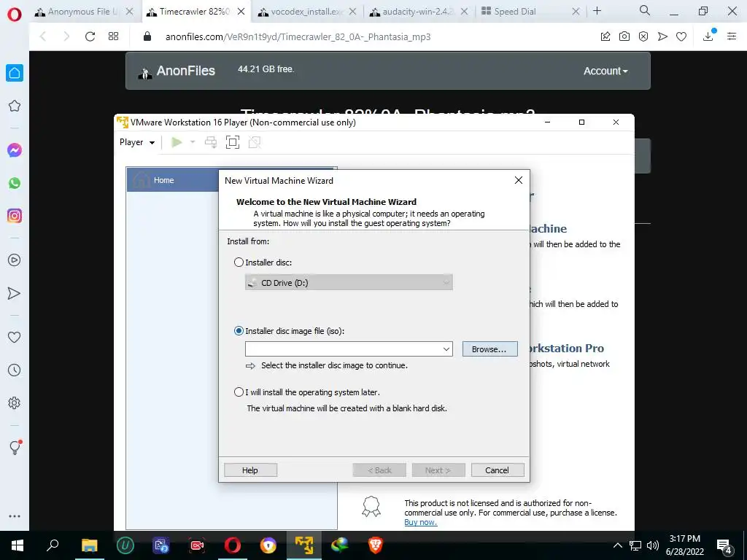The height and width of the screenshot is (560, 747).
Task: Open File Explorer from the taskbar
Action: 89,545
